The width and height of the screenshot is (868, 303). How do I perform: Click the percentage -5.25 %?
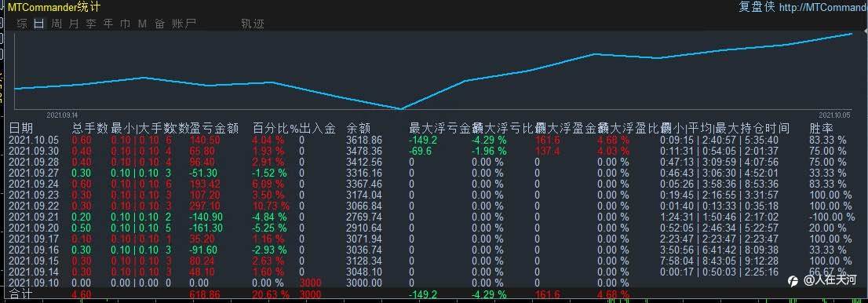pos(270,228)
